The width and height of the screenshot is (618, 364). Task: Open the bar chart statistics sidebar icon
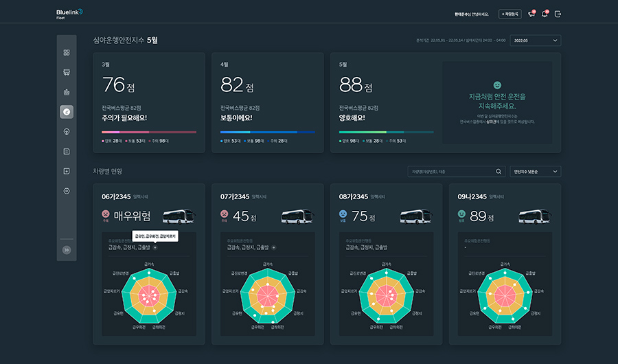point(67,92)
